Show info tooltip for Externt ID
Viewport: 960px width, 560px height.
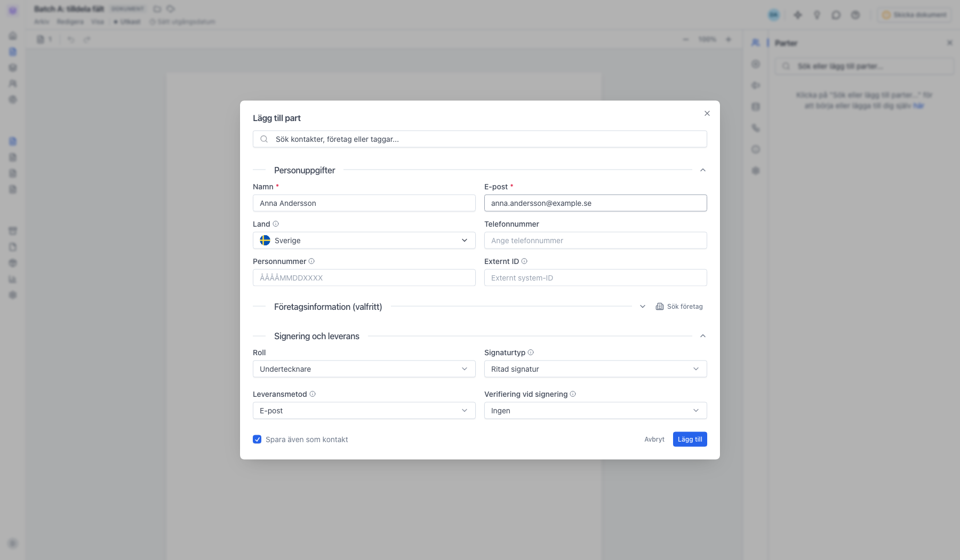pyautogui.click(x=524, y=261)
